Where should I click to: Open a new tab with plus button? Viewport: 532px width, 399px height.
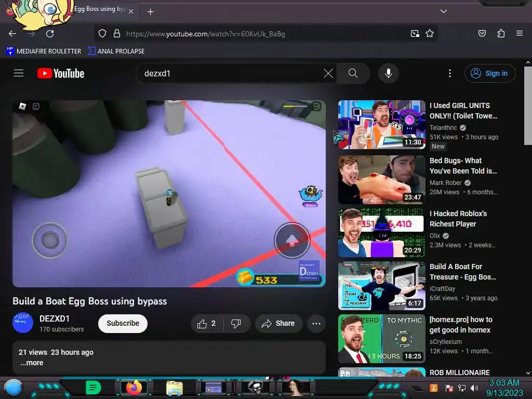[150, 12]
